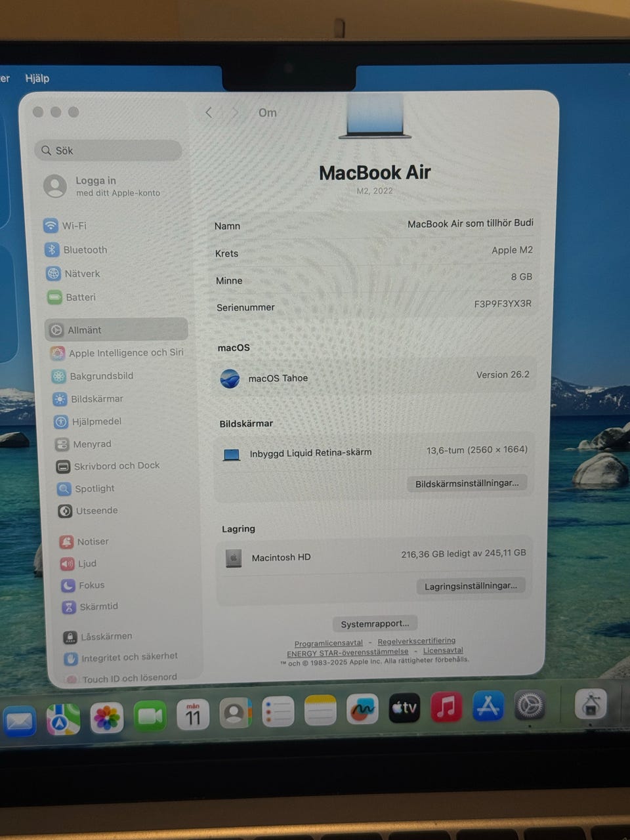Click the Apple M2 chip value
The width and height of the screenshot is (630, 840).
pyautogui.click(x=512, y=250)
